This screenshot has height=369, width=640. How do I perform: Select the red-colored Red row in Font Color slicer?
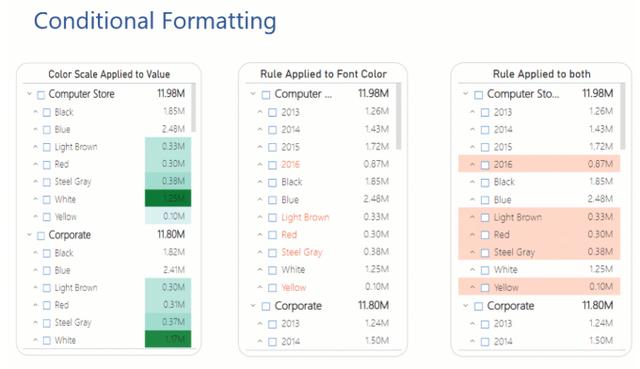[x=321, y=235]
